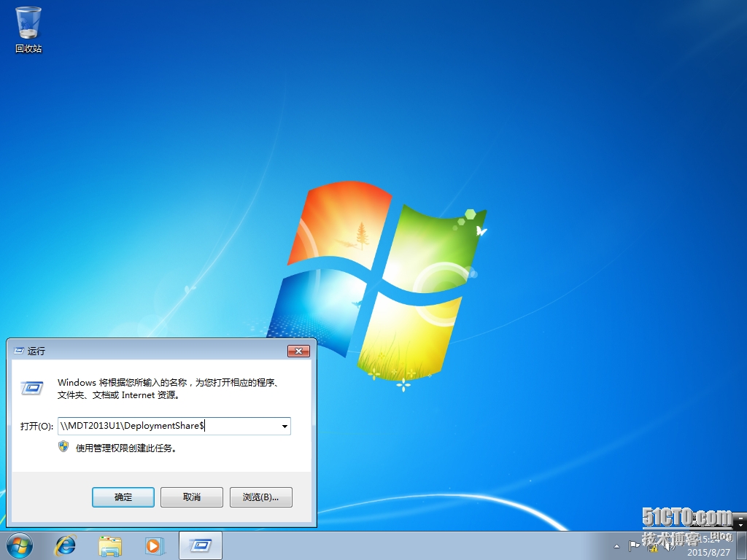Click the UAC shield icon in Run dialog
Image resolution: width=747 pixels, height=560 pixels.
63,447
